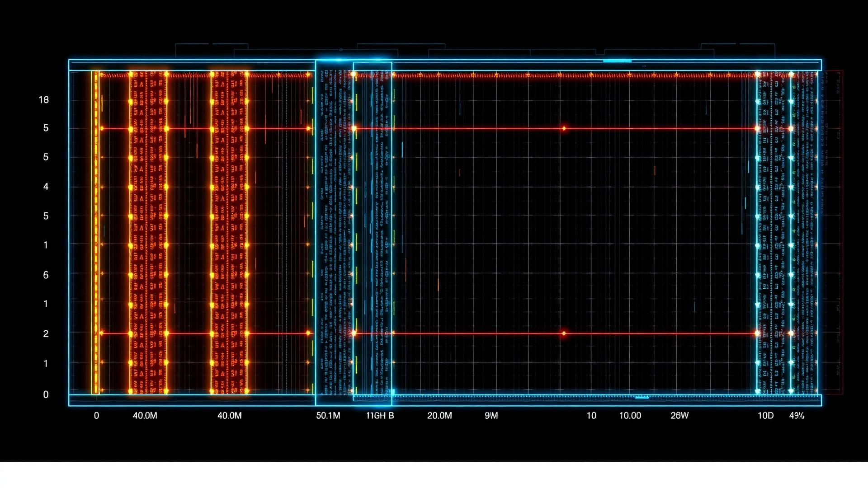
Task: Click the 2 value on vertical axis
Action: point(46,334)
